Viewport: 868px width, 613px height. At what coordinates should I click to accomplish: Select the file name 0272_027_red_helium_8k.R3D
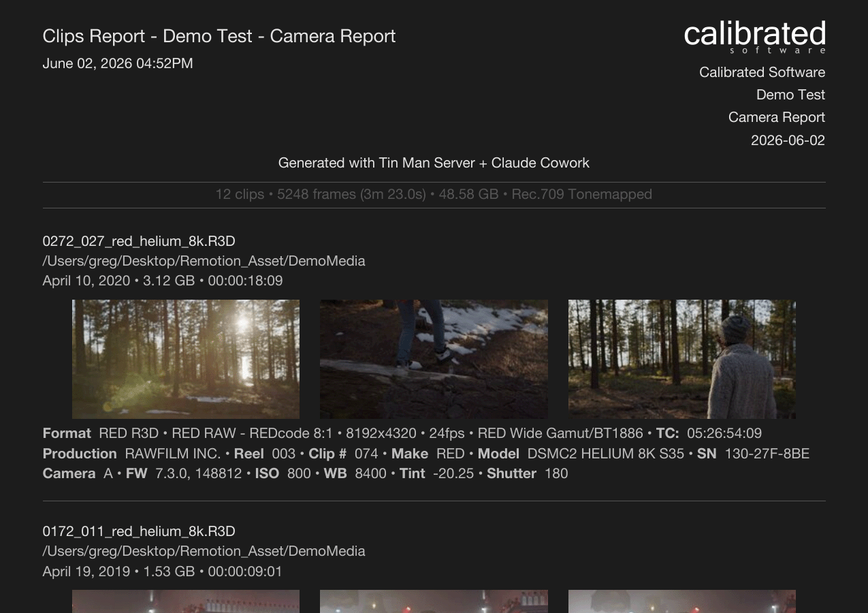coord(139,241)
